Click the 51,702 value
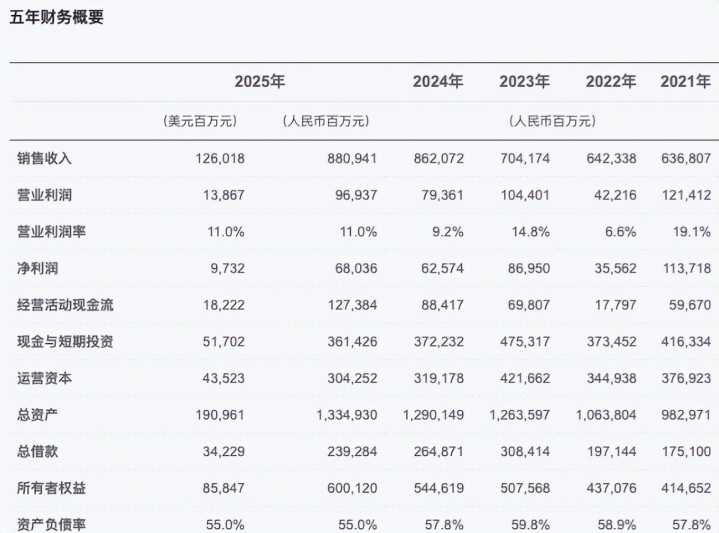Image resolution: width=719 pixels, height=533 pixels. tap(224, 342)
